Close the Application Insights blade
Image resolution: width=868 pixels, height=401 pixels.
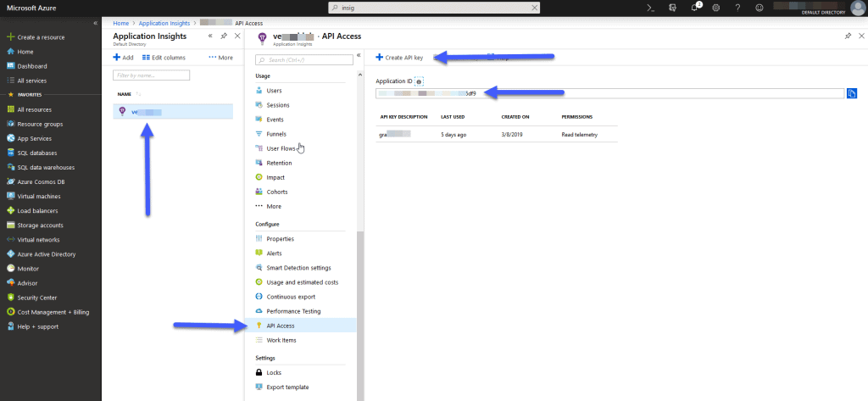pos(237,36)
